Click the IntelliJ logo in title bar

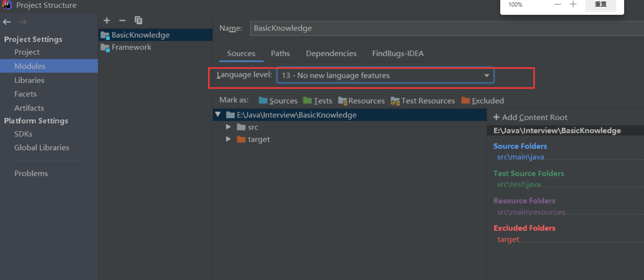tap(7, 5)
